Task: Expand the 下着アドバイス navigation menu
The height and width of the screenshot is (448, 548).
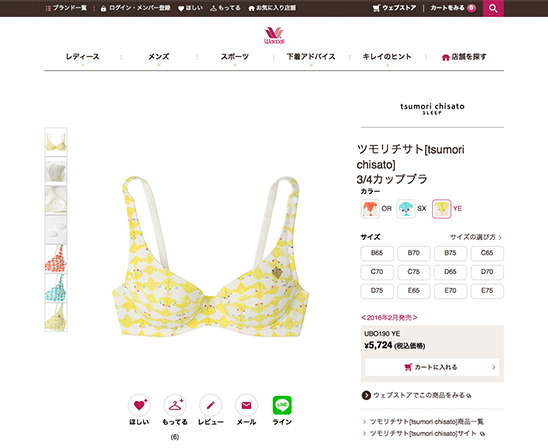Action: pos(311,57)
